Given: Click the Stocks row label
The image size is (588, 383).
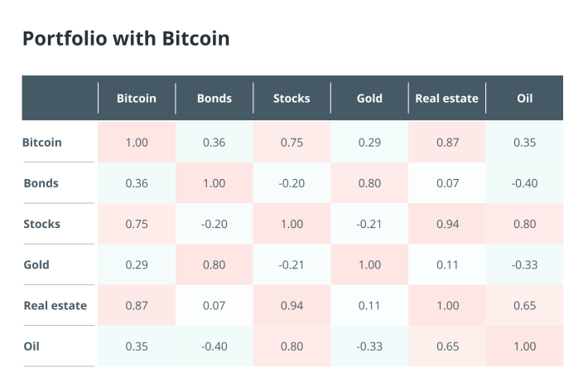Looking at the screenshot, I should [x=42, y=224].
